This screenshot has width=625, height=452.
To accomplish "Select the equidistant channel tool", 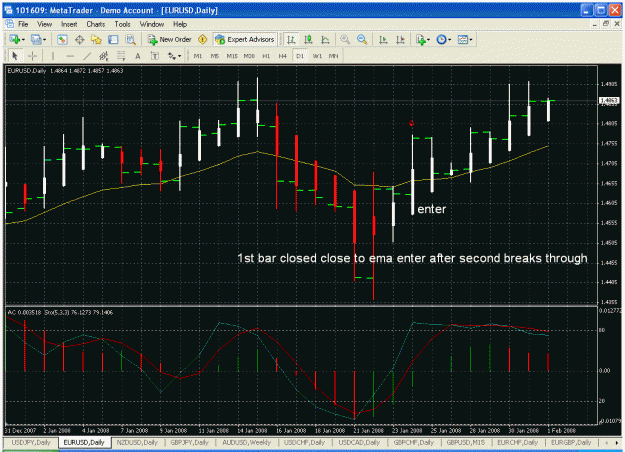I will [104, 56].
